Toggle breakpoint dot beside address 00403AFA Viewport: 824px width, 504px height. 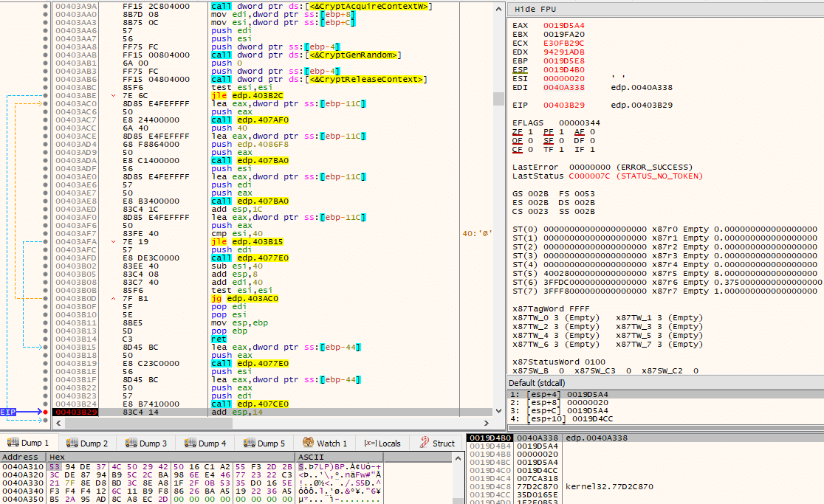pos(45,241)
